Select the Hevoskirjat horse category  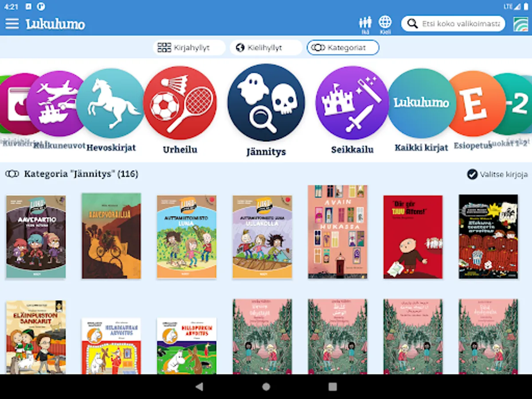coord(111,103)
